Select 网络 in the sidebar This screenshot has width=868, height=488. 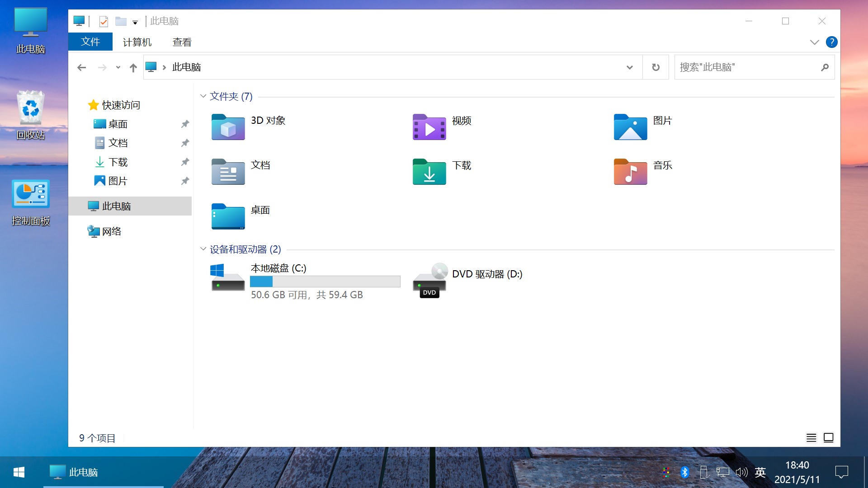point(111,231)
